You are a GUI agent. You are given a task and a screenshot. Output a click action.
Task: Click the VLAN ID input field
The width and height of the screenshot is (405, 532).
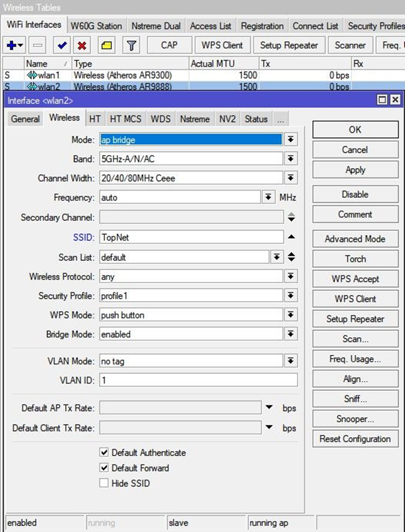click(199, 380)
